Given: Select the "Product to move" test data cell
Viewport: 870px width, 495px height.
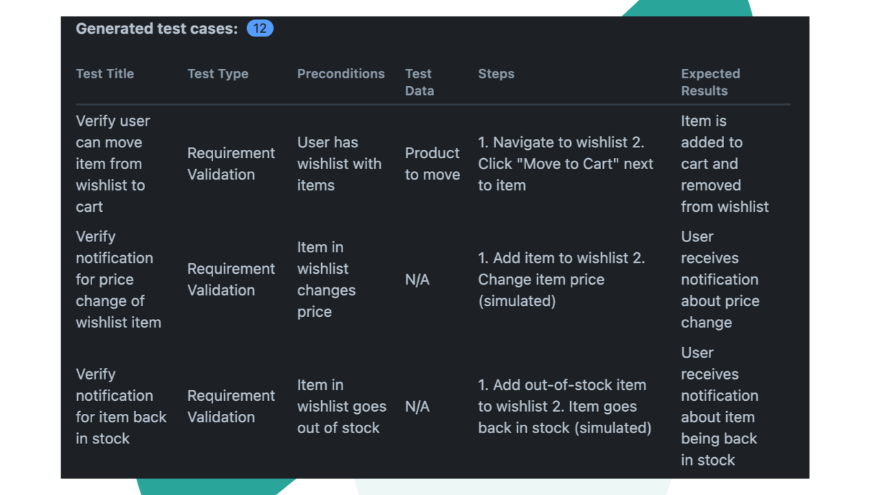Looking at the screenshot, I should (x=432, y=164).
